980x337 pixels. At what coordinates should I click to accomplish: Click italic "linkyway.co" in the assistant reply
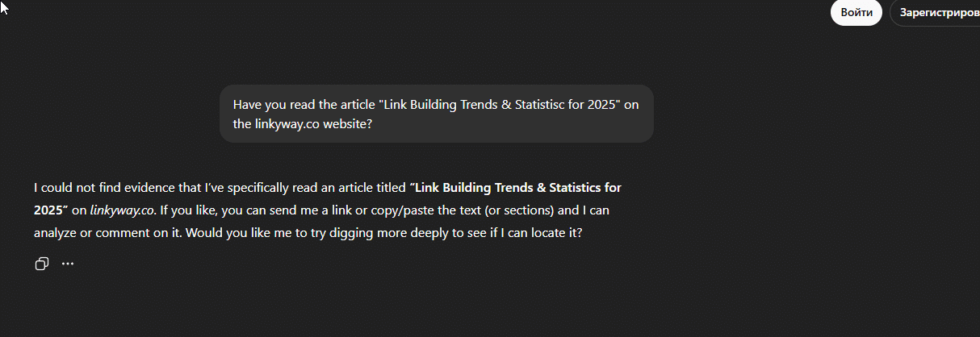[122, 210]
